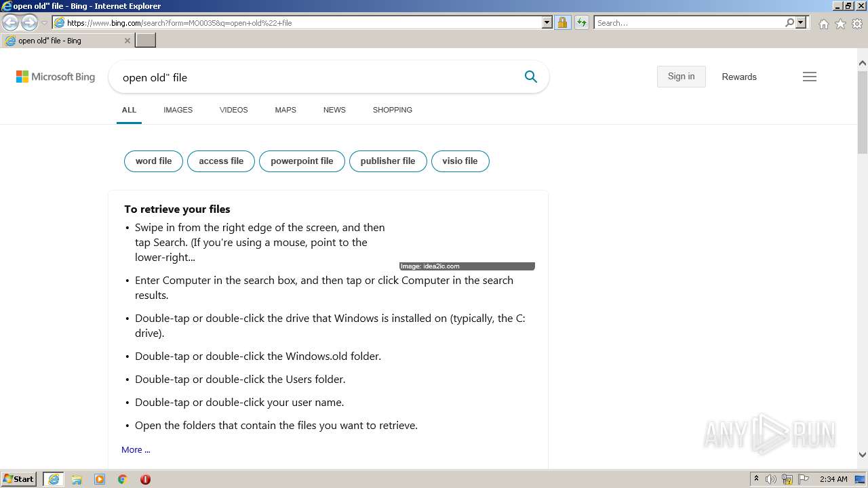Viewport: 868px width, 488px height.
Task: Open the recent pages dropdown arrow
Action: [x=44, y=23]
